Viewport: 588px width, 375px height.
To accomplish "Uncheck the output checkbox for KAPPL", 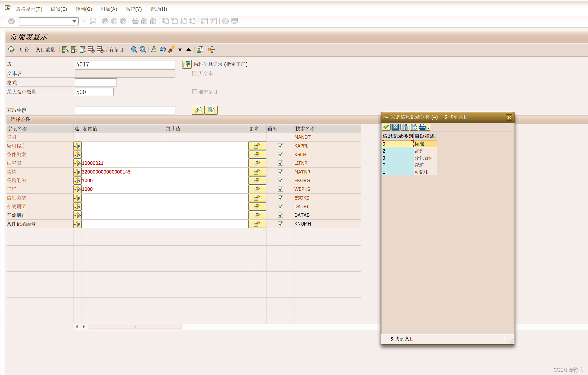I will click(280, 146).
